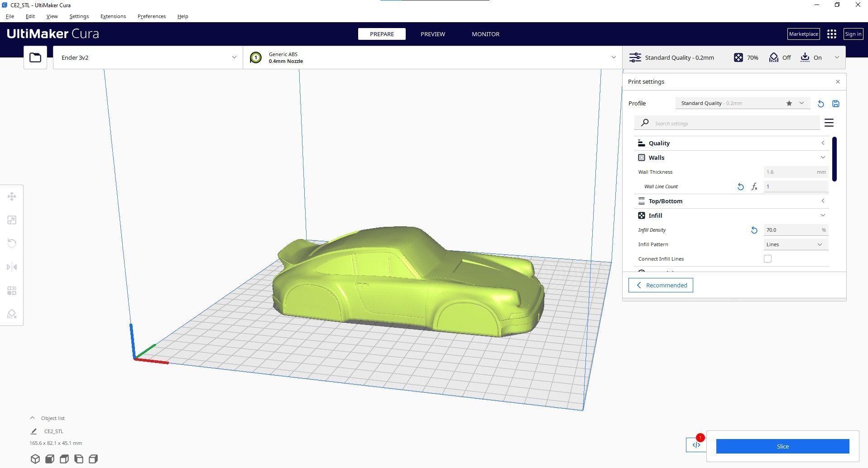Expand the Top/Bottom settings section

pos(732,201)
